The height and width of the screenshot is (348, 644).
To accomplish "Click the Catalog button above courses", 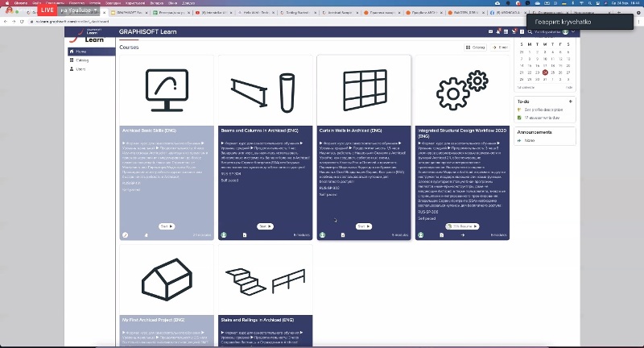I will (475, 48).
